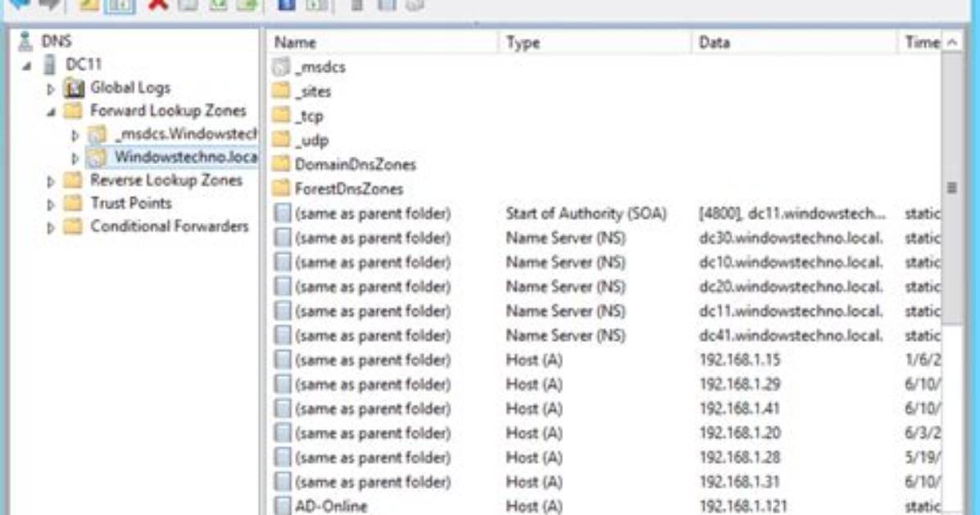Click the ForestDnsZones folder icon
Screen dimensions: 980x515
click(282, 189)
